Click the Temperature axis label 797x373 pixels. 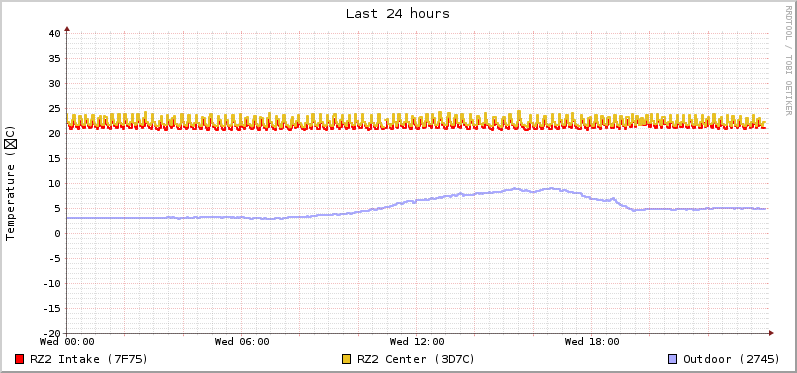(11, 183)
